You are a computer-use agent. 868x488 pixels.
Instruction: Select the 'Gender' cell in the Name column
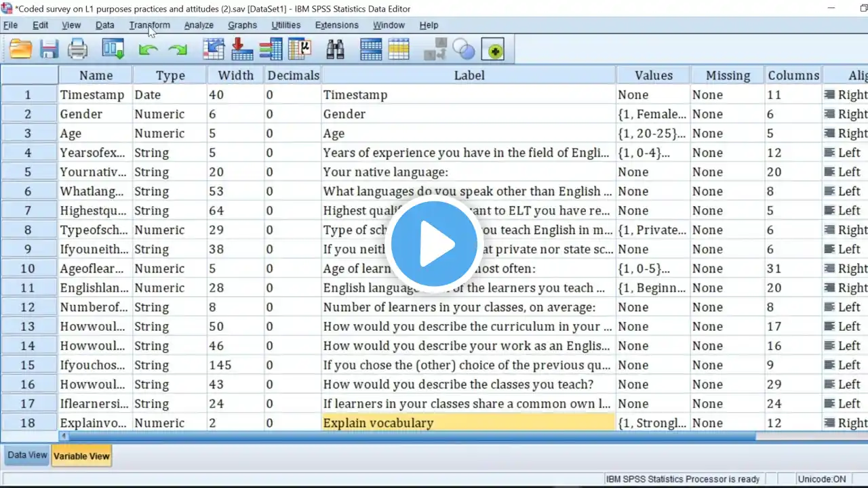(96, 114)
